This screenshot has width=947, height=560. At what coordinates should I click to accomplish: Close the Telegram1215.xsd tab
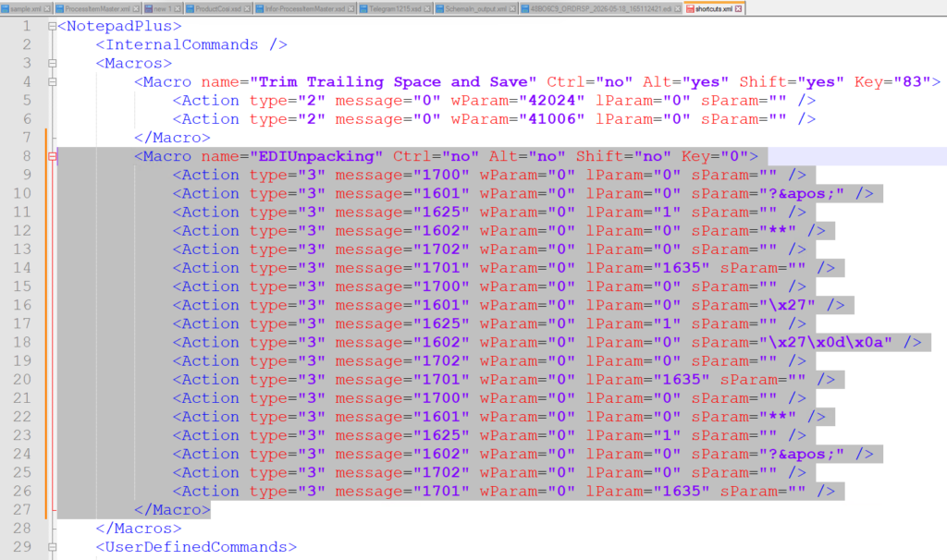[427, 9]
